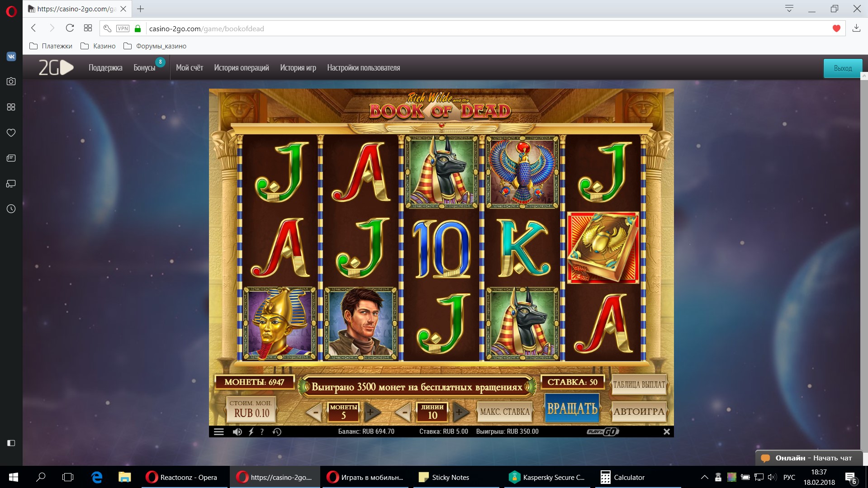
Task: Open game help question mark
Action: click(262, 432)
